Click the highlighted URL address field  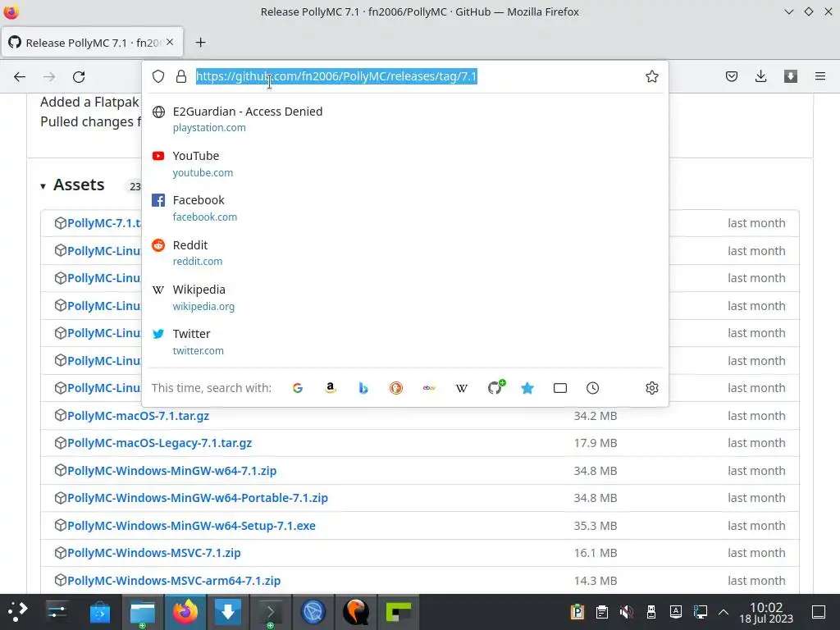coord(336,76)
